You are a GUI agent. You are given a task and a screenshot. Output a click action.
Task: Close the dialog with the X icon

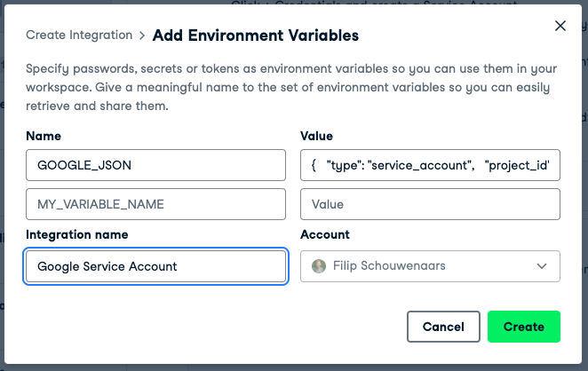coord(560,26)
